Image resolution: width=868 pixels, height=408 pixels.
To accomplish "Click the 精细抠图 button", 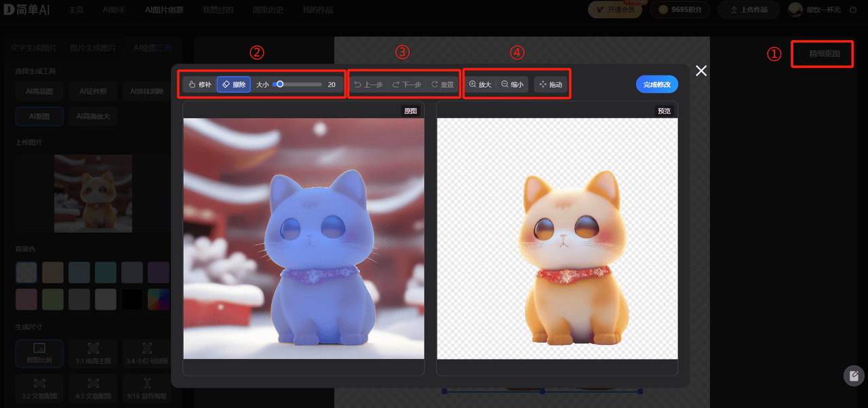I will coord(824,54).
